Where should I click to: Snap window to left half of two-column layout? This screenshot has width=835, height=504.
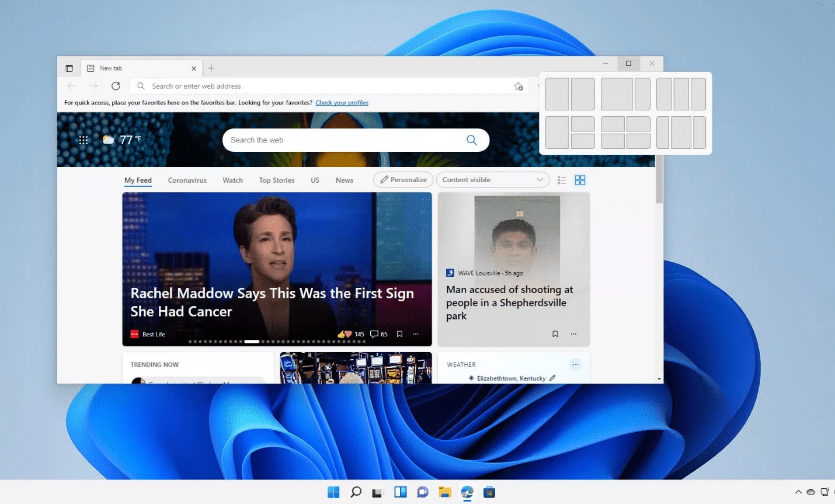pos(557,94)
